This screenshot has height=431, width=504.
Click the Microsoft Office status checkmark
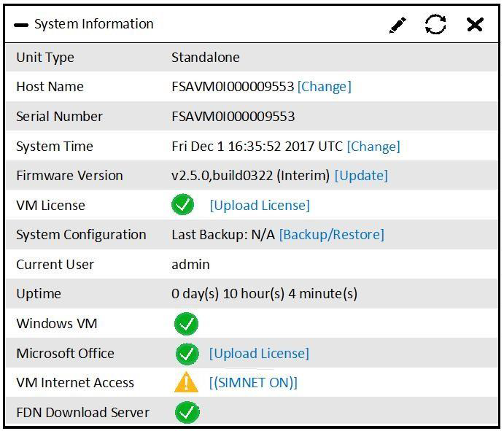pyautogui.click(x=187, y=354)
